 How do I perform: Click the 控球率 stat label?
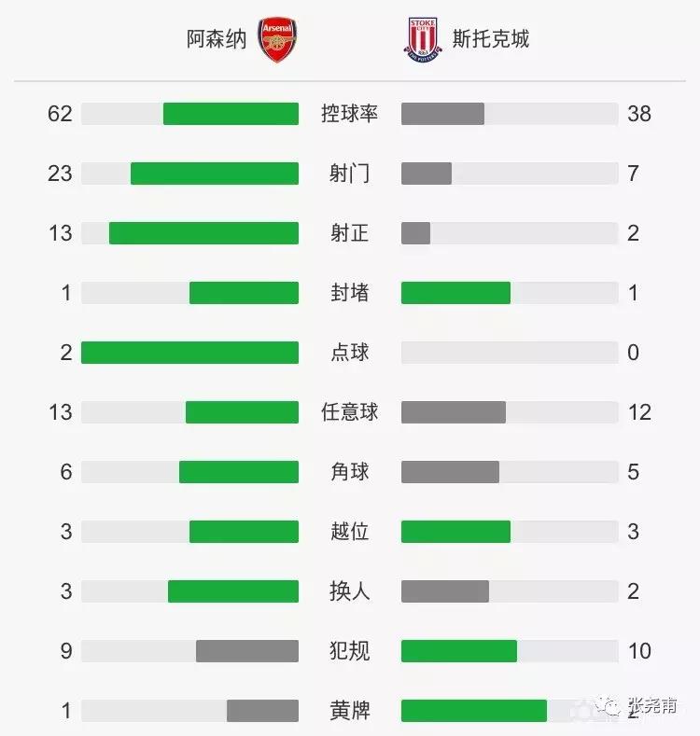tap(350, 114)
